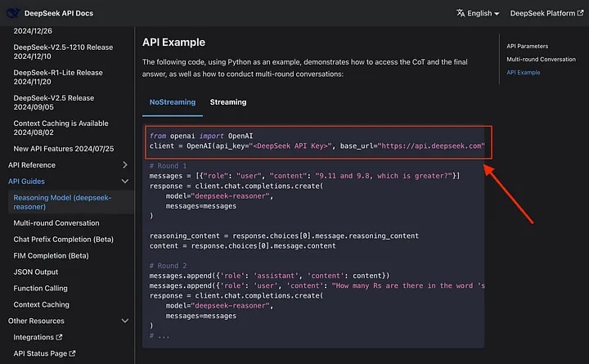This screenshot has height=364, width=589.
Task: Open DeepSeek-V2.5 Release 2024/09/05 entry
Action: point(54,102)
